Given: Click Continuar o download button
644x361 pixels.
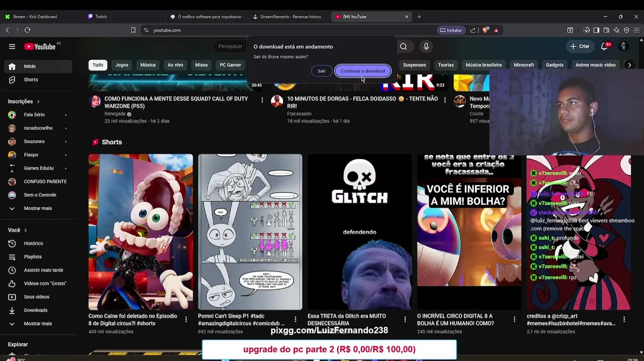Looking at the screenshot, I should click(x=363, y=71).
